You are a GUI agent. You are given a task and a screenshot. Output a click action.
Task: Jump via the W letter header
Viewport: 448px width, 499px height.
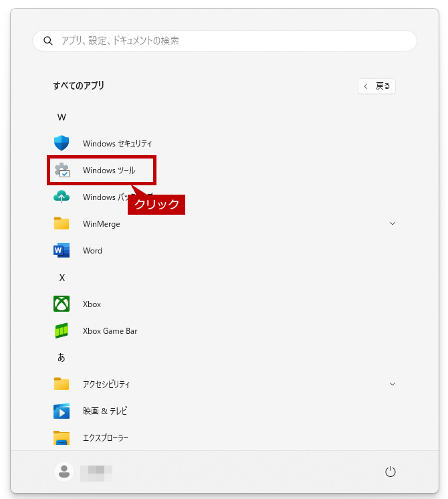pos(62,117)
